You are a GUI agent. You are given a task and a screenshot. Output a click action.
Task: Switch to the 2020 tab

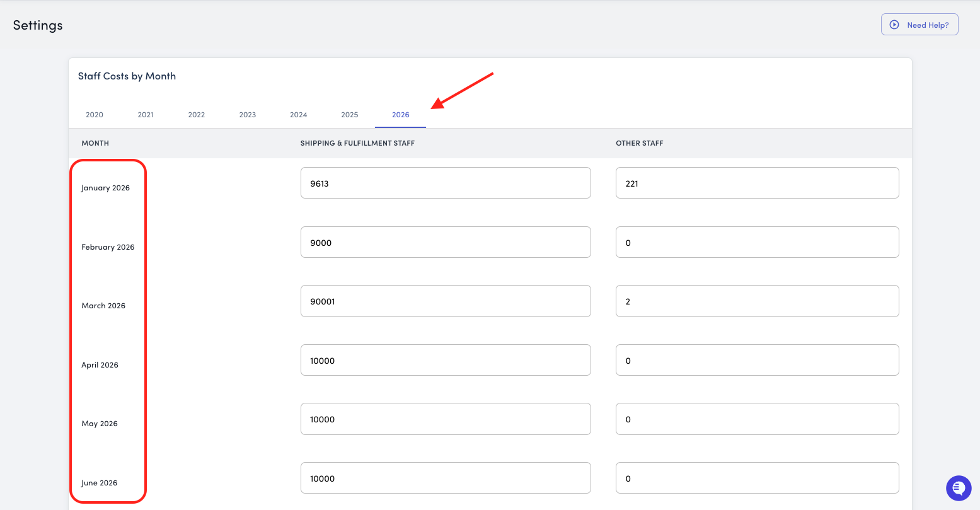[95, 115]
